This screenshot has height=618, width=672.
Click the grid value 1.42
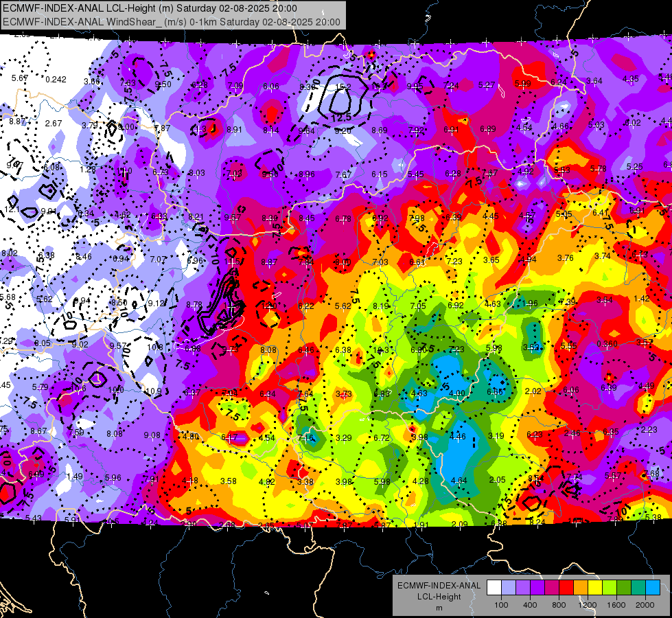pyautogui.click(x=642, y=299)
